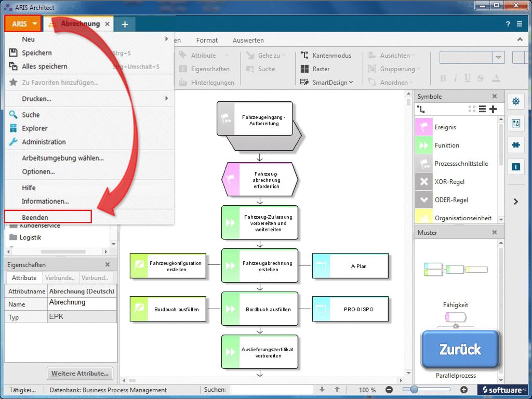Click the blue Zurück button
This screenshot has width=532, height=399.
pyautogui.click(x=460, y=349)
